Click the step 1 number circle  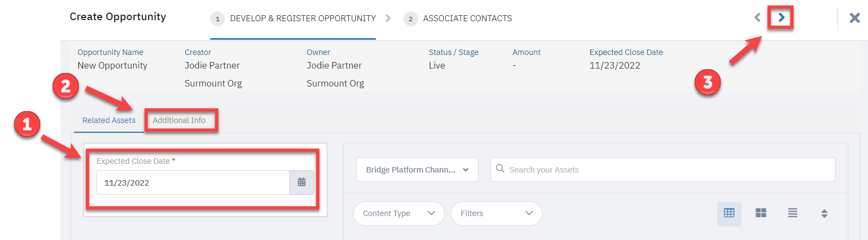click(218, 19)
